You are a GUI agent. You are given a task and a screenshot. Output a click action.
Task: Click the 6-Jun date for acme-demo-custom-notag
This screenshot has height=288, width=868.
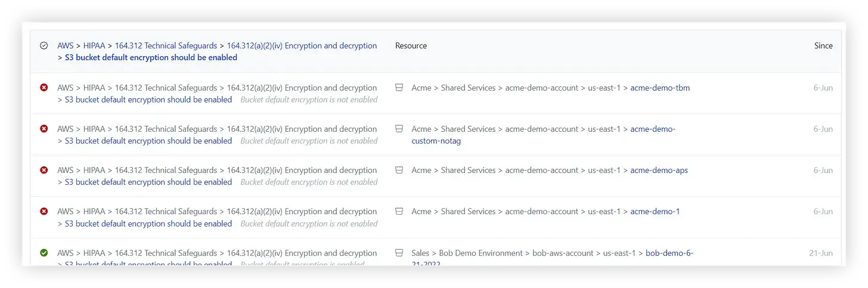[x=823, y=129]
